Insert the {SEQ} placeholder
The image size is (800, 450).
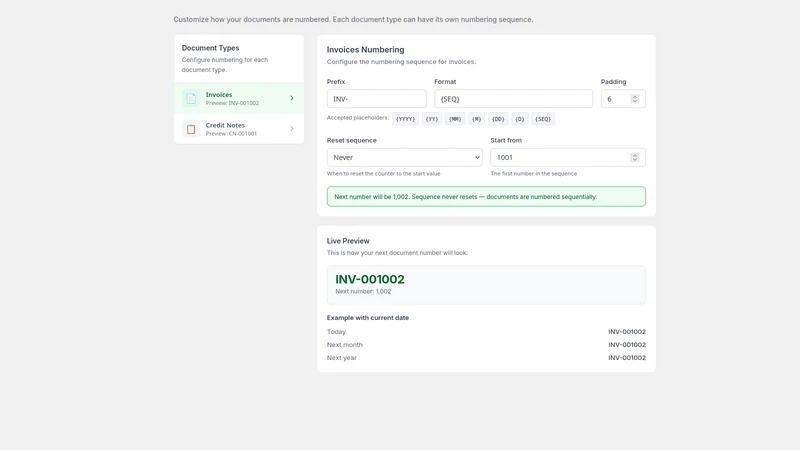pos(543,119)
